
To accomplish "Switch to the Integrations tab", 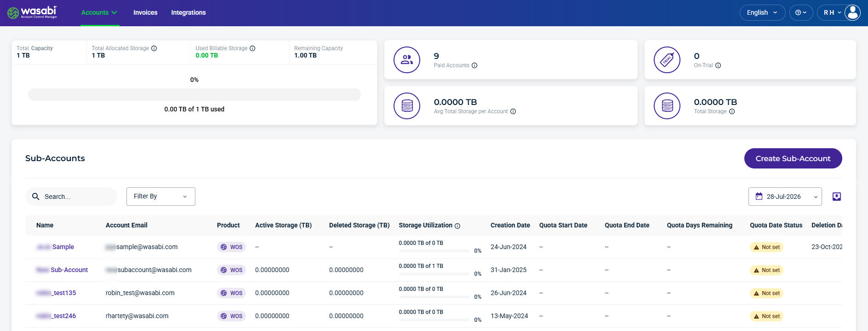I will click(x=188, y=12).
